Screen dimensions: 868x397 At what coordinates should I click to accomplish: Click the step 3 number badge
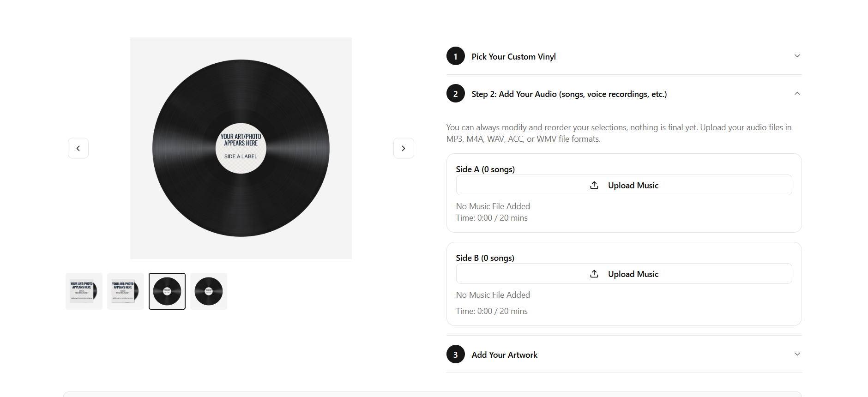click(456, 355)
